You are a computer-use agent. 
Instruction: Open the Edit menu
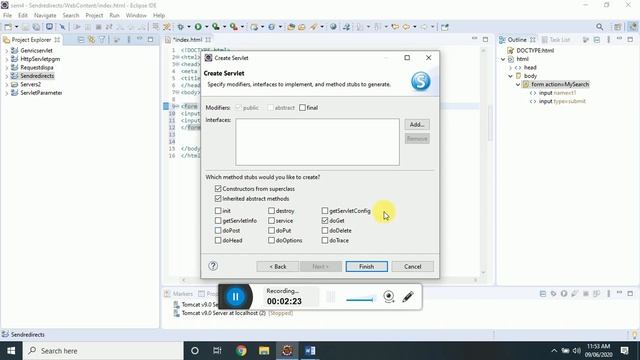pyautogui.click(x=23, y=15)
